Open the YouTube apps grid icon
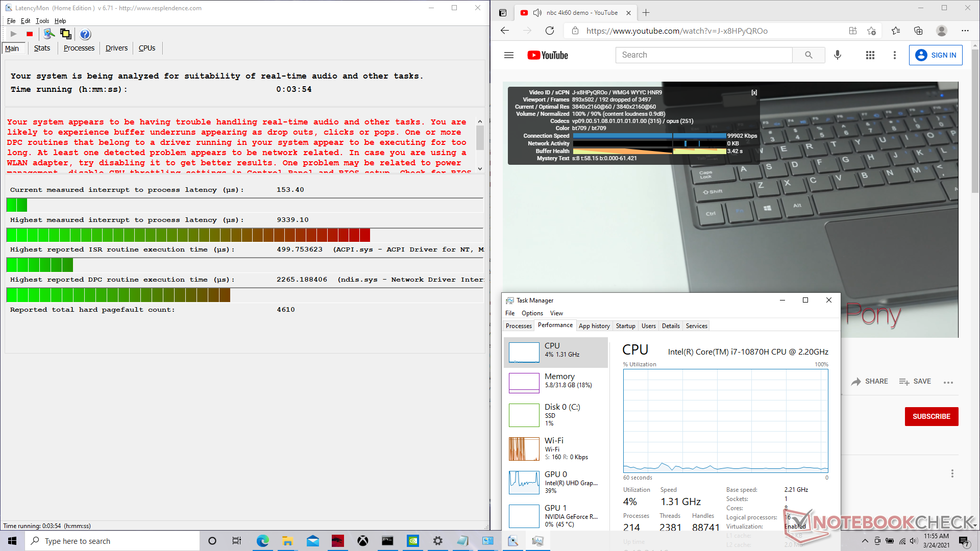 [x=870, y=55]
